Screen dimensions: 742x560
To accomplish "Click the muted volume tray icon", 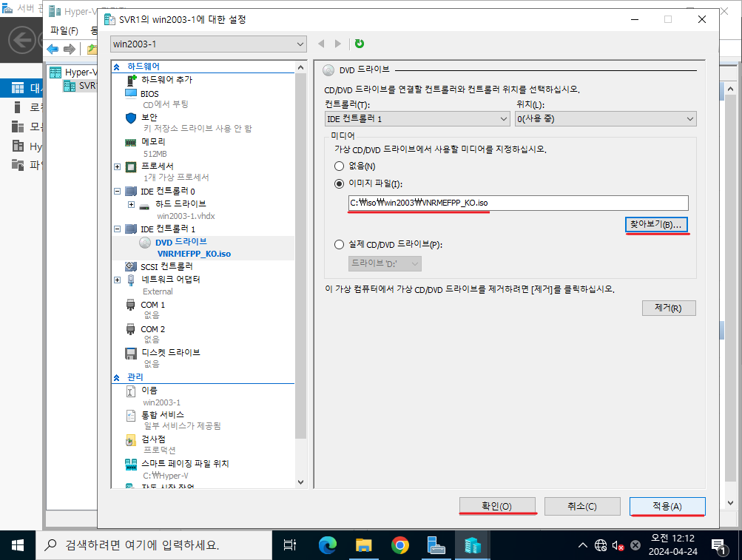I will [618, 546].
